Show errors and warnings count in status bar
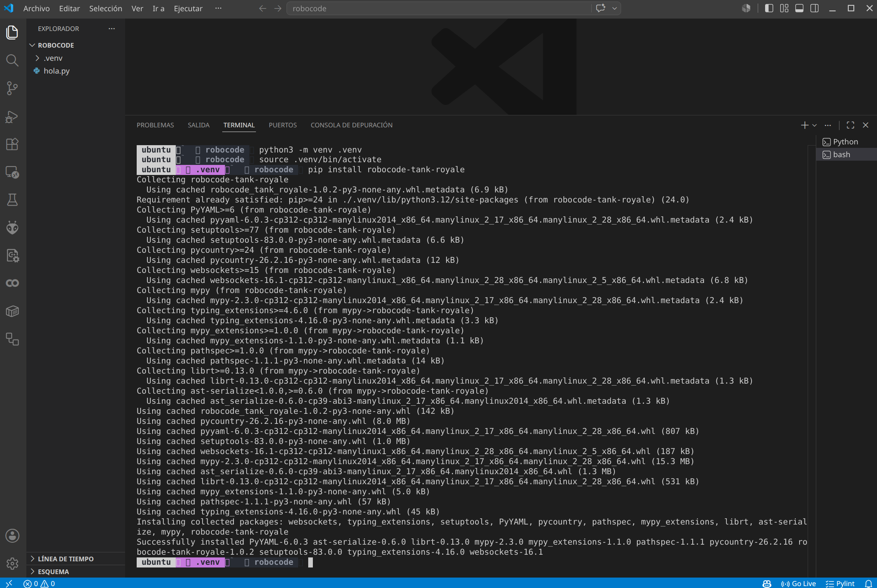This screenshot has height=588, width=877. (x=39, y=583)
